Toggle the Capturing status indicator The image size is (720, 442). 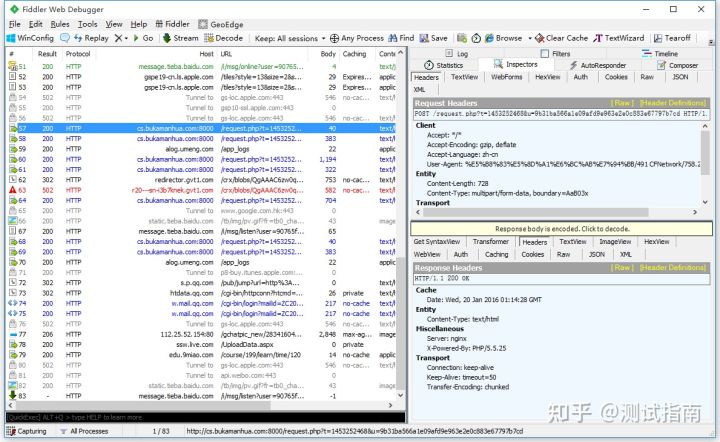(x=27, y=431)
